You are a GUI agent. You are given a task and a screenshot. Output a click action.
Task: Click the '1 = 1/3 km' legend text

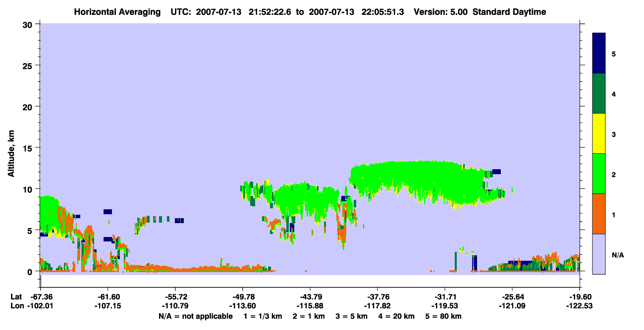tap(263, 316)
